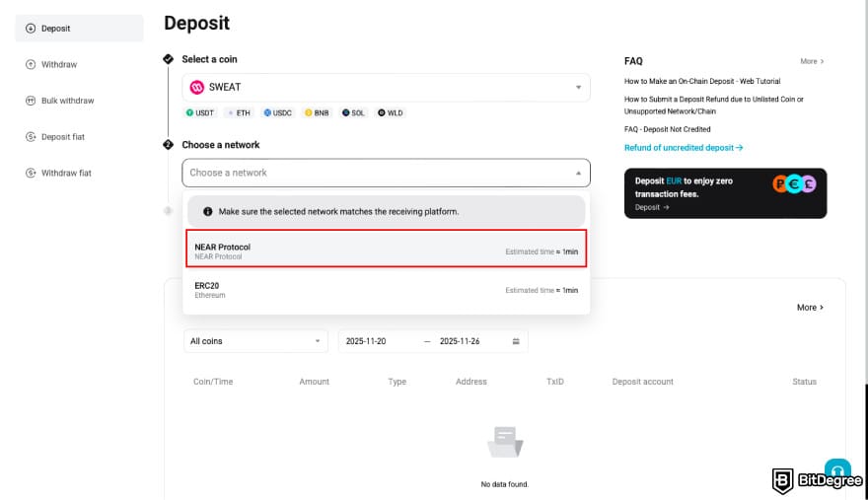The width and height of the screenshot is (868, 500).
Task: Open Deposit Refund Unlisted Coin article
Action: tap(713, 106)
